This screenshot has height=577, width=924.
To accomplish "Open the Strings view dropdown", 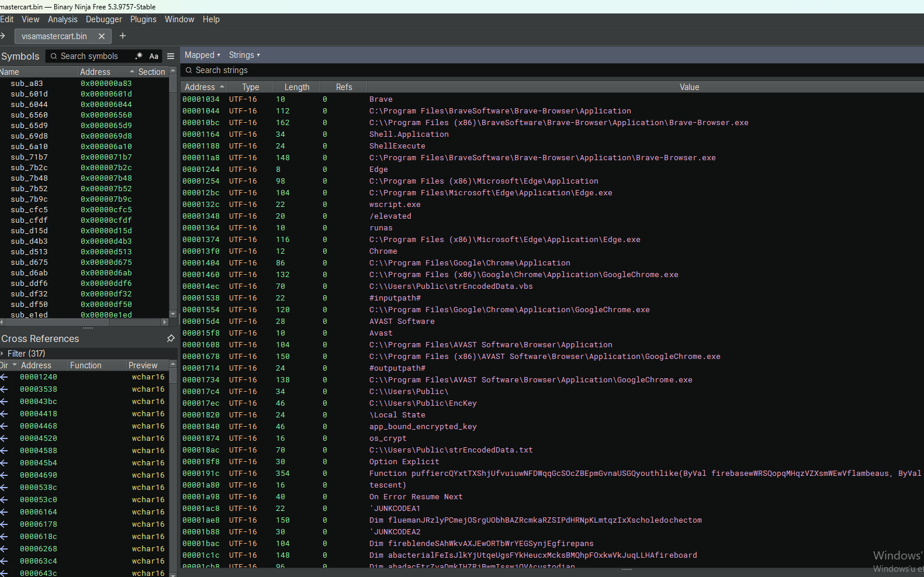I will (244, 55).
